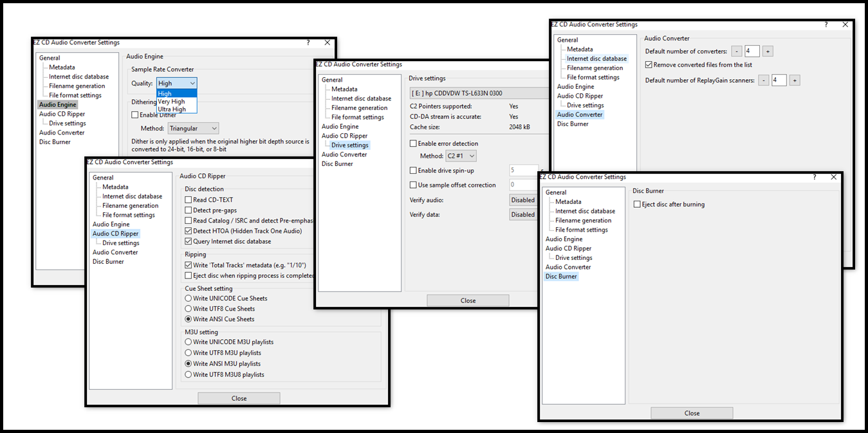868x433 pixels.
Task: Uncheck Write 'Total Tracks' metadata
Action: (x=189, y=265)
